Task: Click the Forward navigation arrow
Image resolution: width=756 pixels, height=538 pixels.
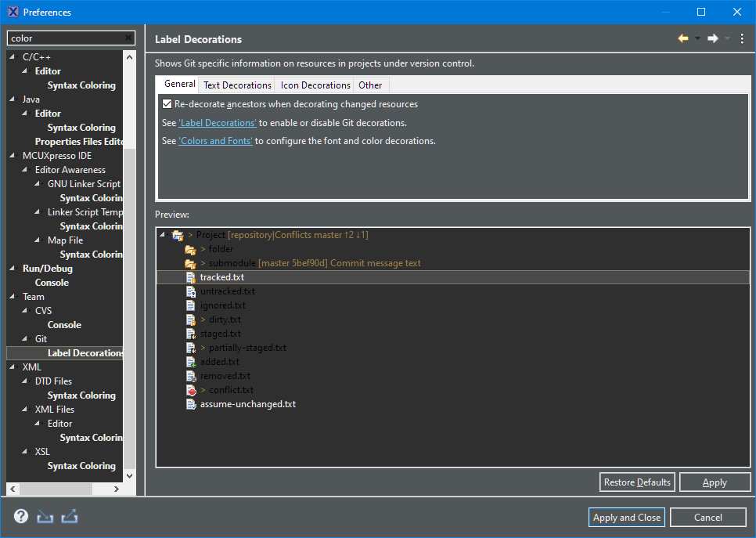Action: point(713,38)
